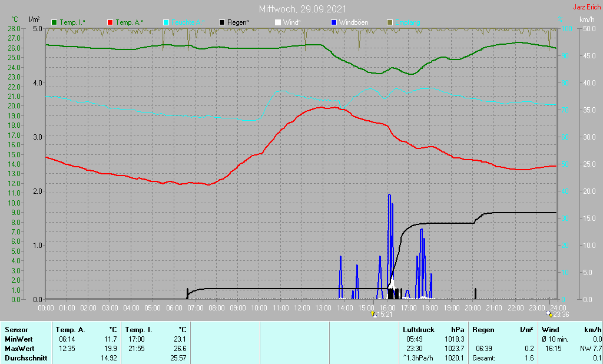Click the blue Windböen legend swatch
Viewport: 603px width, 364px height.
tap(334, 22)
